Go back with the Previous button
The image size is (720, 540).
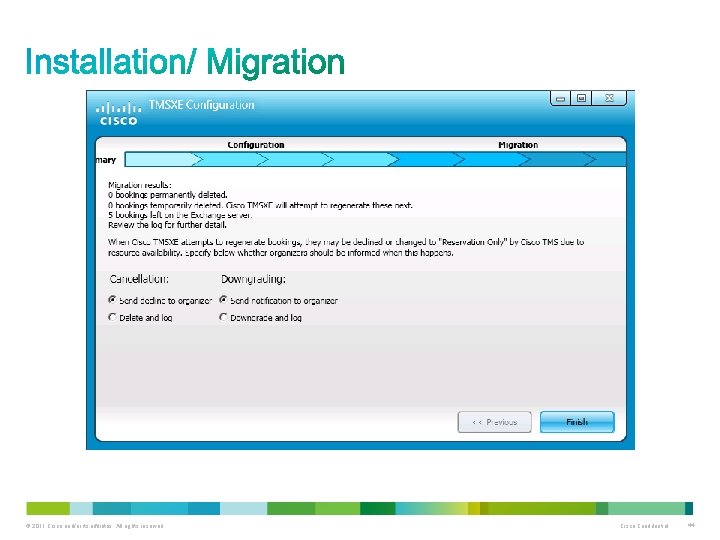coord(495,422)
